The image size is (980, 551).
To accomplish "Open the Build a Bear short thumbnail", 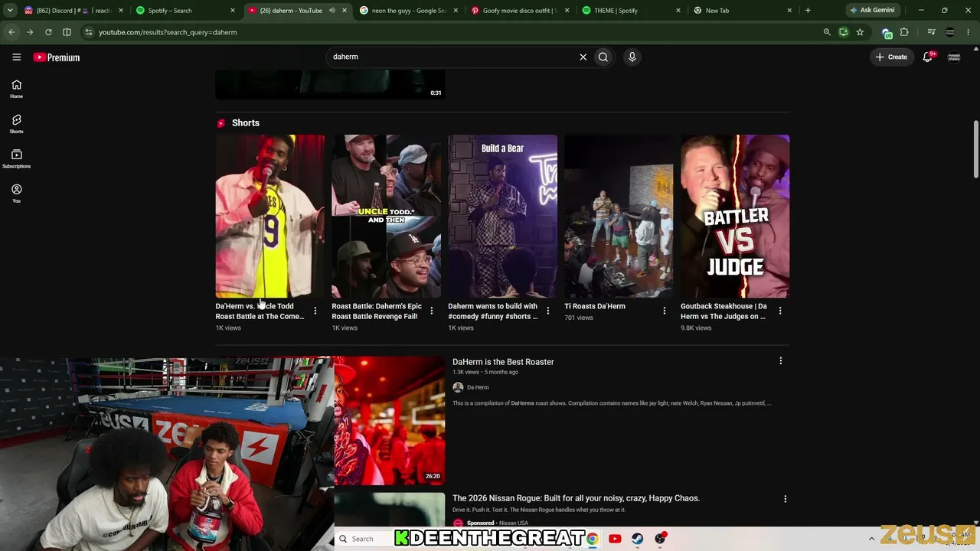I will tap(502, 217).
